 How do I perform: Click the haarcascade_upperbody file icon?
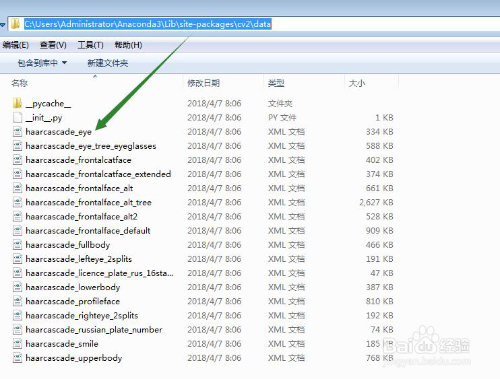tap(17, 358)
